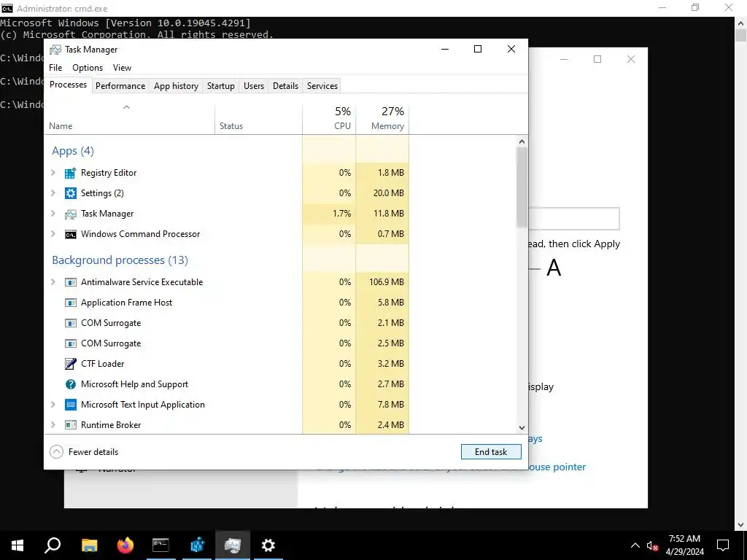Switch to the Performance tab
The image size is (747, 560).
click(120, 86)
